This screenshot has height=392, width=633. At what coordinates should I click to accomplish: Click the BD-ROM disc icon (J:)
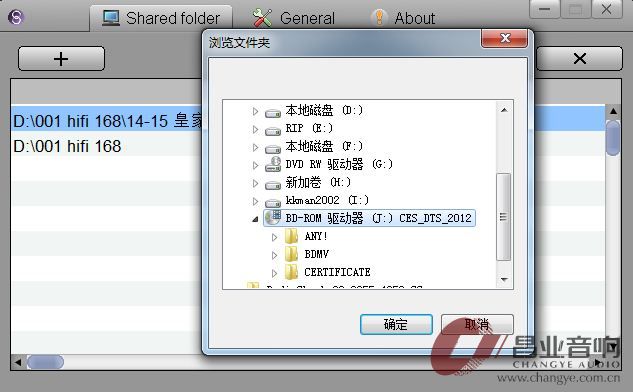pyautogui.click(x=273, y=217)
